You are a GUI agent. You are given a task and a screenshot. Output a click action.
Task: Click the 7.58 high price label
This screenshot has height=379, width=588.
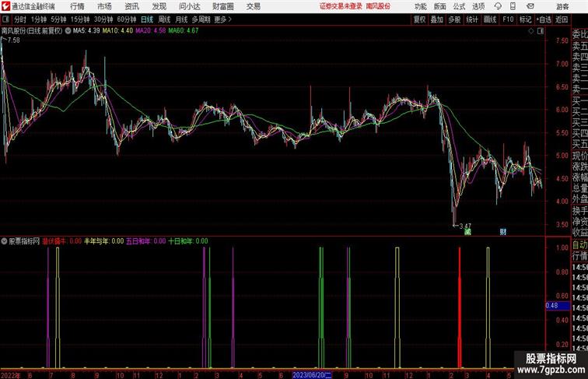(13, 40)
